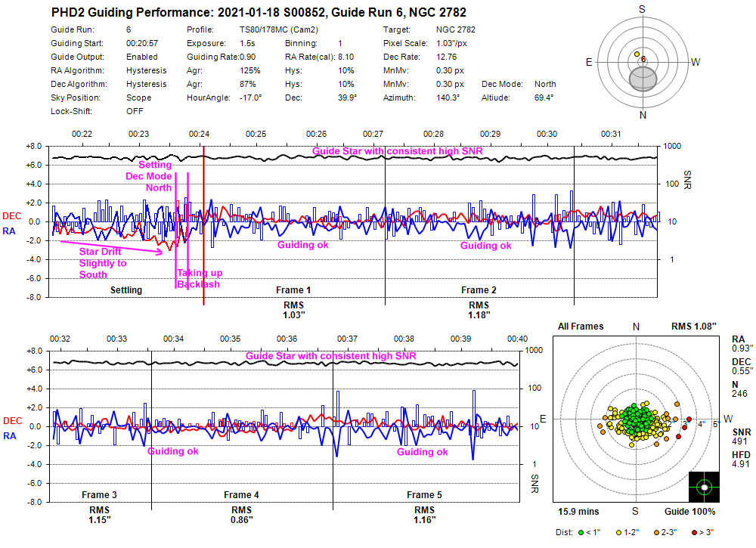Click the PHD2 Guiding Performance title

pos(259,13)
